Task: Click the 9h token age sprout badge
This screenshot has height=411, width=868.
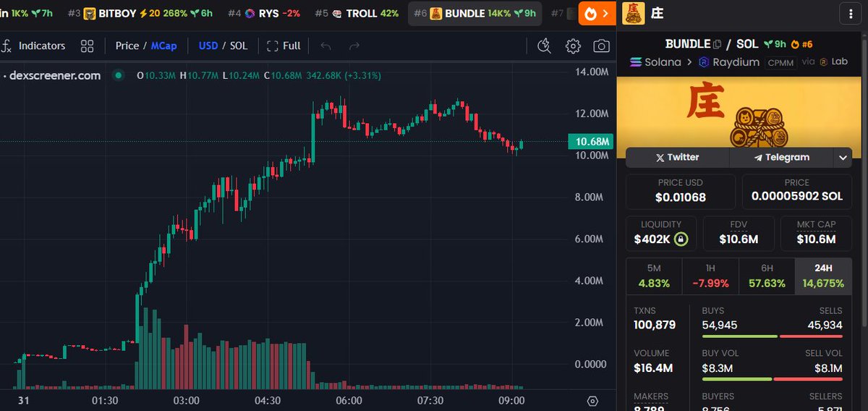Action: point(775,44)
